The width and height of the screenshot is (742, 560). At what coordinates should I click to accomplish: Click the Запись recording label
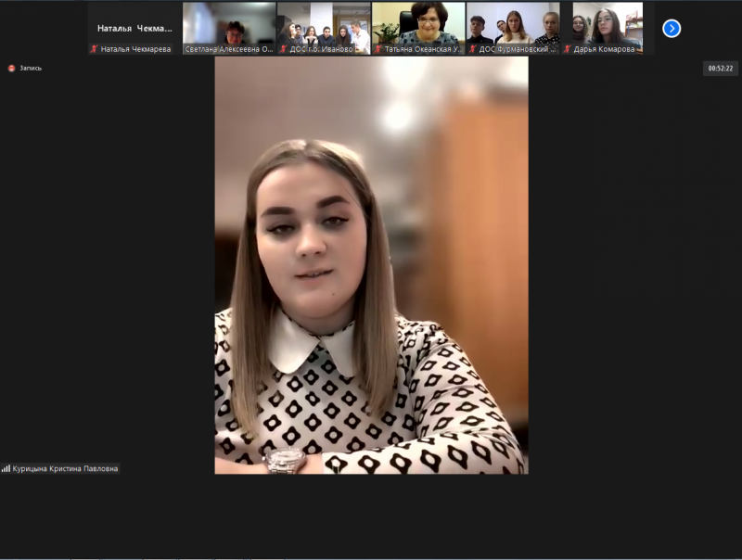(x=31, y=69)
